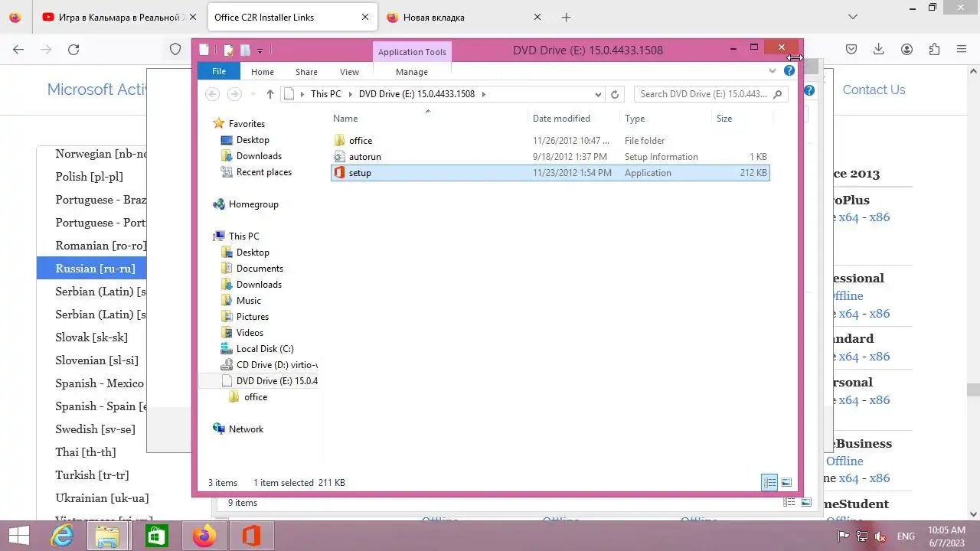Open address bar history dropdown in Explorer

[598, 94]
